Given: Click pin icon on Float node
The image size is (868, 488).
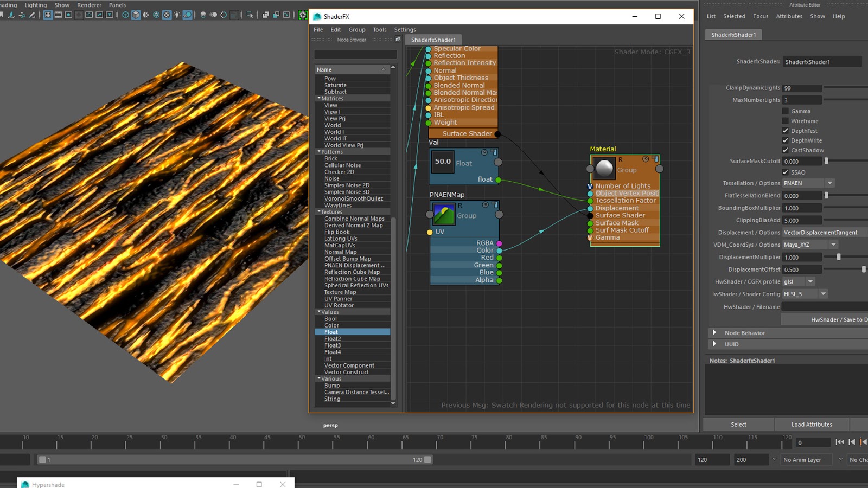Looking at the screenshot, I should 495,152.
